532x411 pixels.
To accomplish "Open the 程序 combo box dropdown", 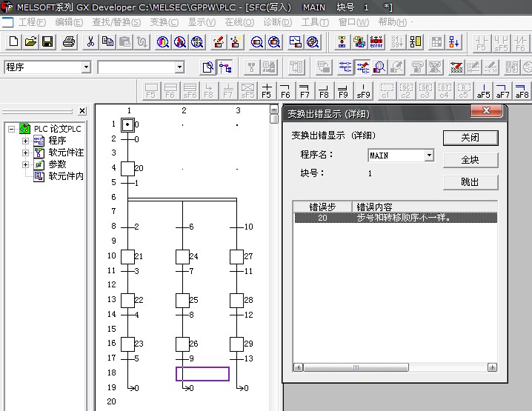I will (x=86, y=67).
